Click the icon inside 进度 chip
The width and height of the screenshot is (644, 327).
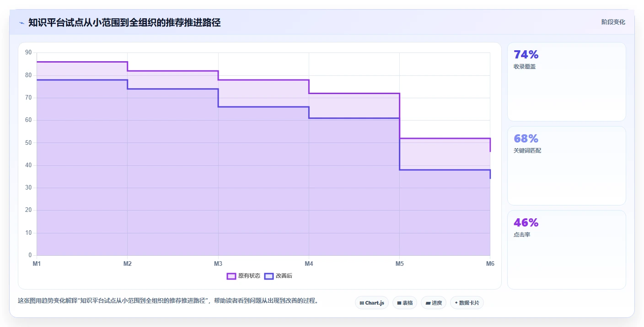coord(428,303)
